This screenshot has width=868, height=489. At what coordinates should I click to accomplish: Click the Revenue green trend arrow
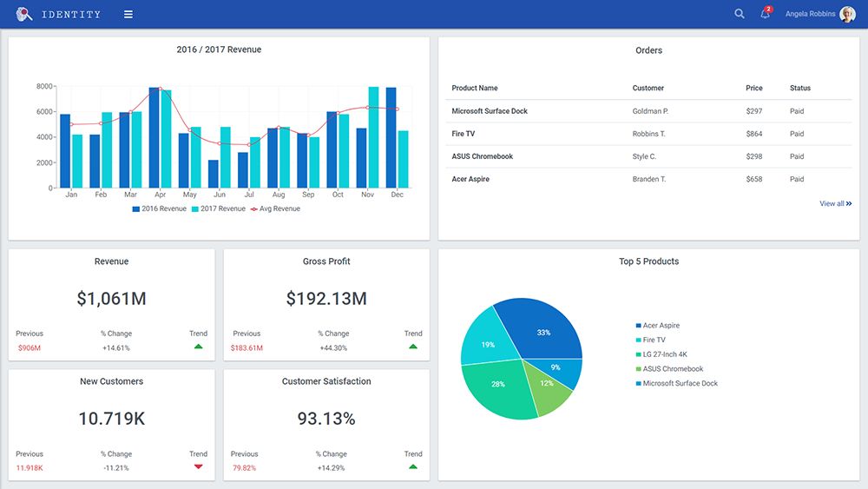(x=198, y=347)
